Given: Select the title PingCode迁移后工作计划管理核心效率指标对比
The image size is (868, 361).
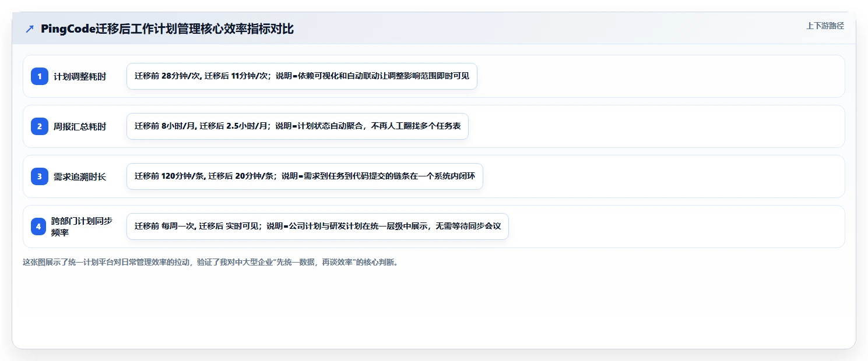Looking at the screenshot, I should (x=167, y=29).
